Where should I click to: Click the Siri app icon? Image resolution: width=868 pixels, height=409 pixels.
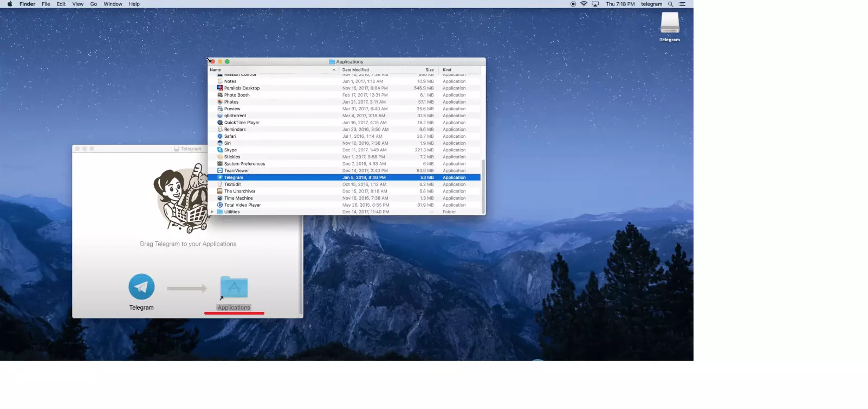pos(220,143)
